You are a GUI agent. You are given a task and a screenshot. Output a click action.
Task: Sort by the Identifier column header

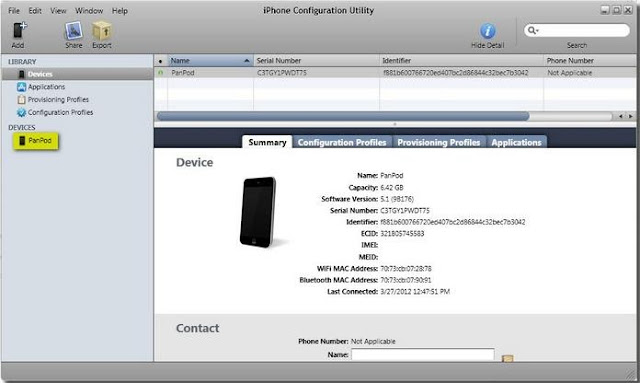[x=461, y=60]
